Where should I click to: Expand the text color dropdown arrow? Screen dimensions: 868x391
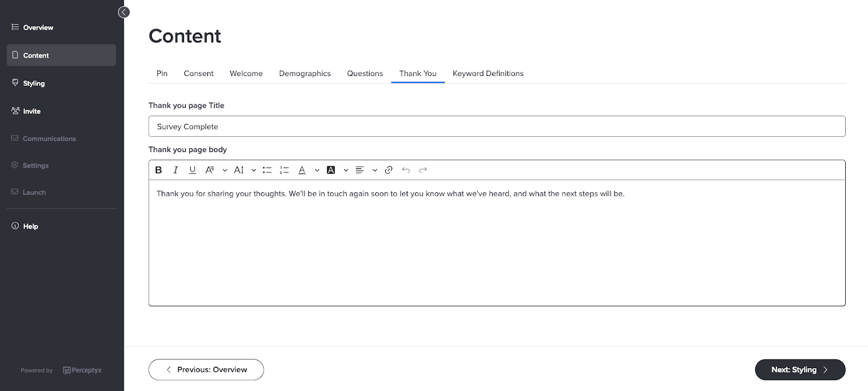[x=317, y=170]
